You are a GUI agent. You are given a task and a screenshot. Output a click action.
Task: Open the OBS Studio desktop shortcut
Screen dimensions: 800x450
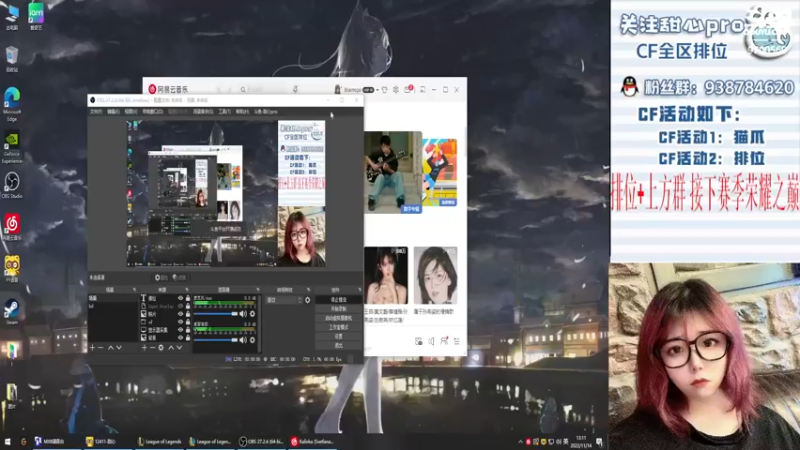coord(12,186)
